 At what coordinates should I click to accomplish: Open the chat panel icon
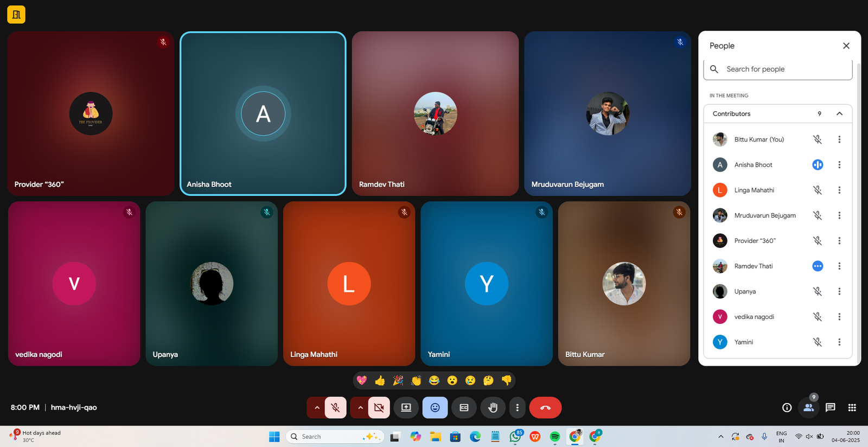pyautogui.click(x=830, y=407)
